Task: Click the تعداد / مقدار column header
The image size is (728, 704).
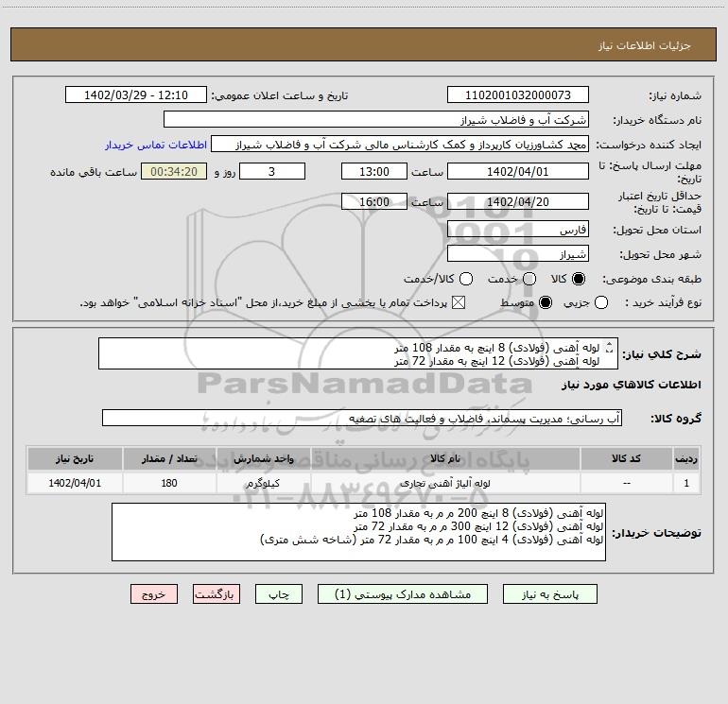Action: tap(169, 458)
